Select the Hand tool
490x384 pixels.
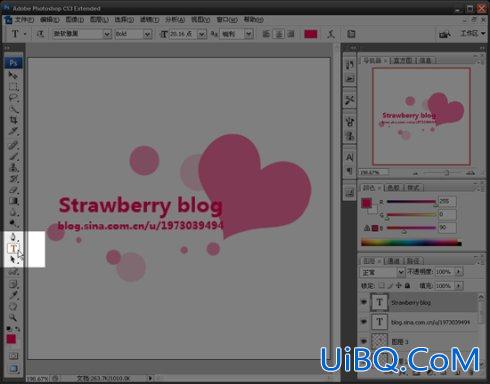point(13,306)
